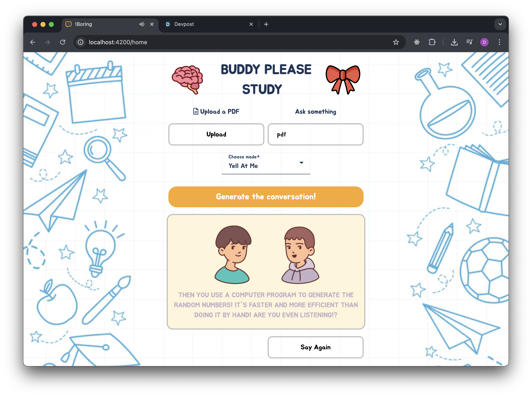
Task: Reload the page
Action: coord(63,42)
